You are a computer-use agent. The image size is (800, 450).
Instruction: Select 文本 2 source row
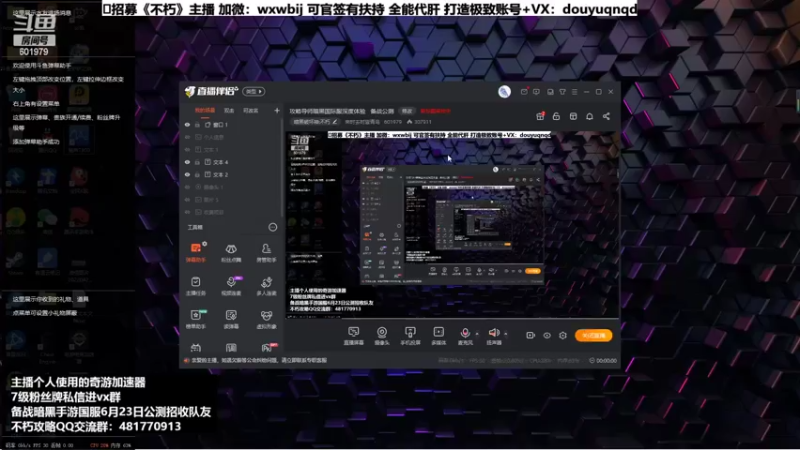[x=230, y=174]
